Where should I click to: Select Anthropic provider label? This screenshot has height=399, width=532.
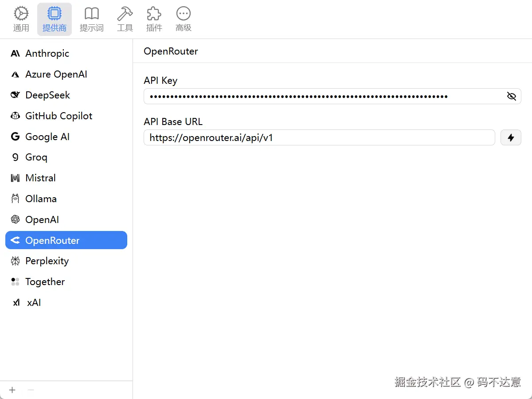(x=47, y=54)
